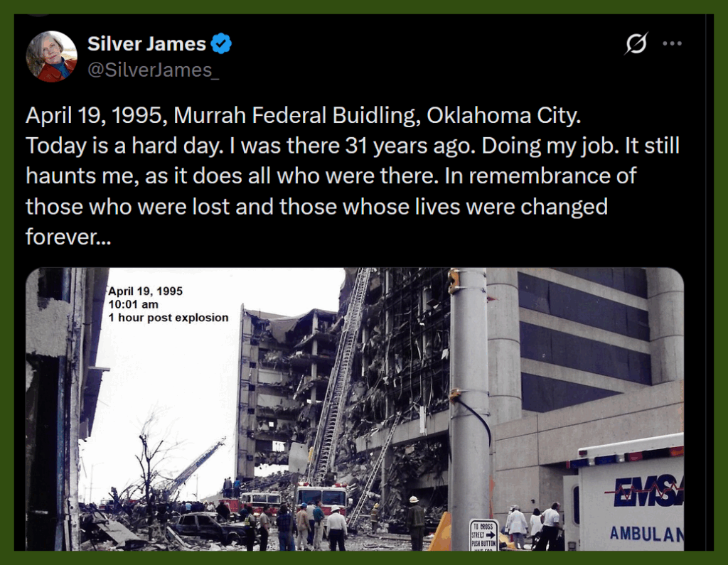728x565 pixels.
Task: Click the "1 hour post explosion" photo caption
Action: pos(168,318)
